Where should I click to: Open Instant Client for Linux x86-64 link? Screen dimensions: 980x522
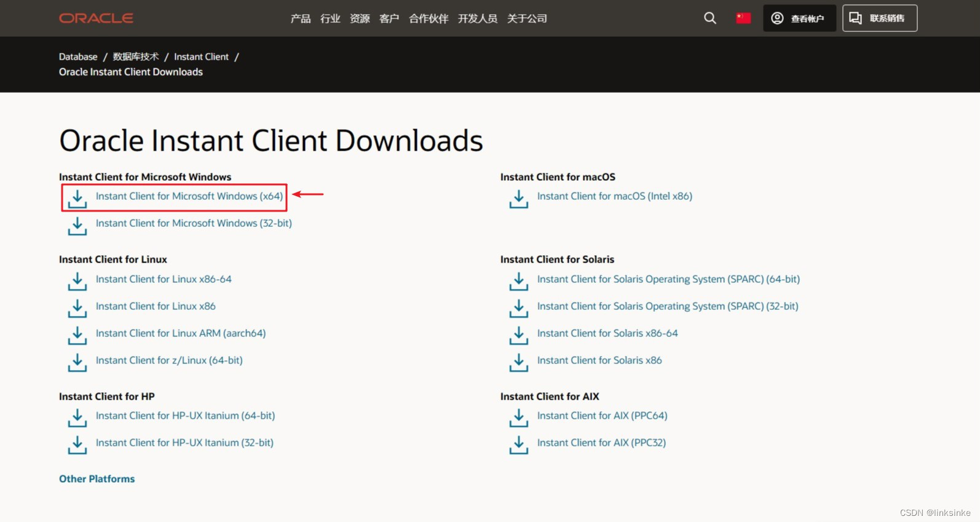click(164, 279)
